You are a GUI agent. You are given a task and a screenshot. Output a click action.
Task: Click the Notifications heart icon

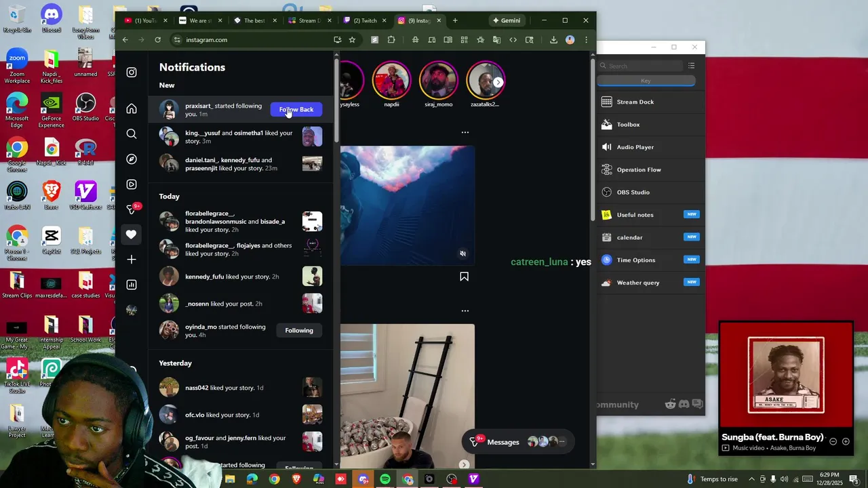[x=132, y=235]
